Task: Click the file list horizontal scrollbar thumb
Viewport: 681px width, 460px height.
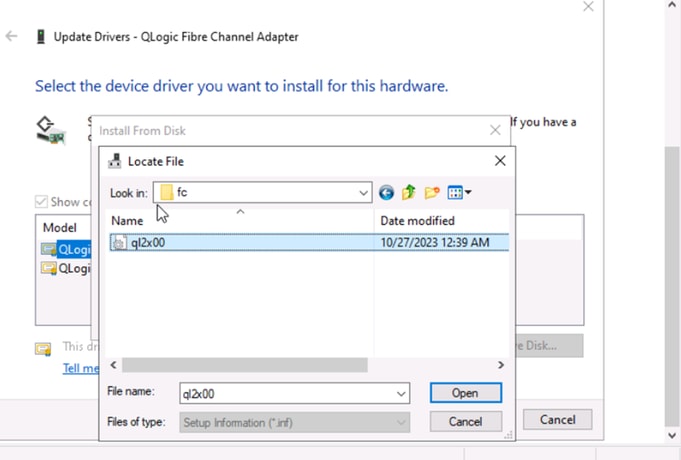Action: 245,365
